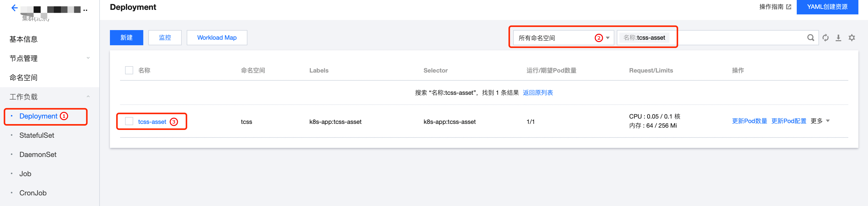This screenshot has width=868, height=206.
Task: Refresh the deployment list
Action: [x=825, y=38]
